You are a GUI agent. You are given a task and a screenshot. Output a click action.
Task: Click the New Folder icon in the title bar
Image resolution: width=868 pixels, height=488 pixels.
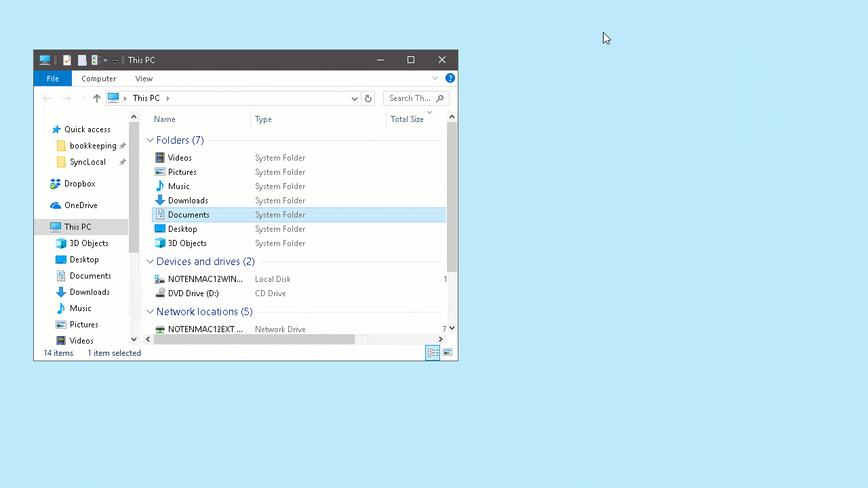tap(81, 60)
